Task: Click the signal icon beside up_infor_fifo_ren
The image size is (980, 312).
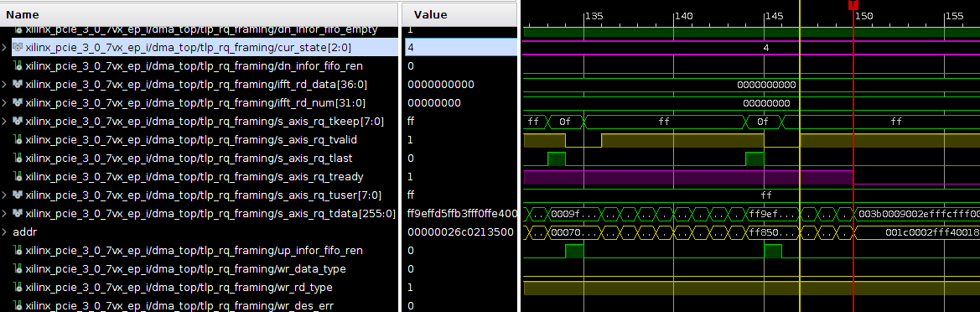Action: [x=18, y=250]
